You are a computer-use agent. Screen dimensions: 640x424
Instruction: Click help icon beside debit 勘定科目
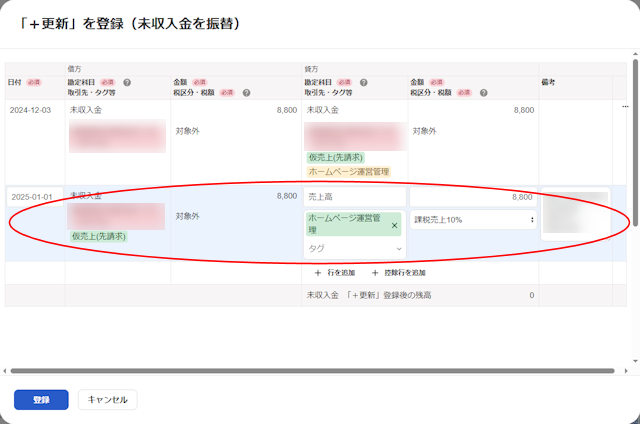(127, 82)
